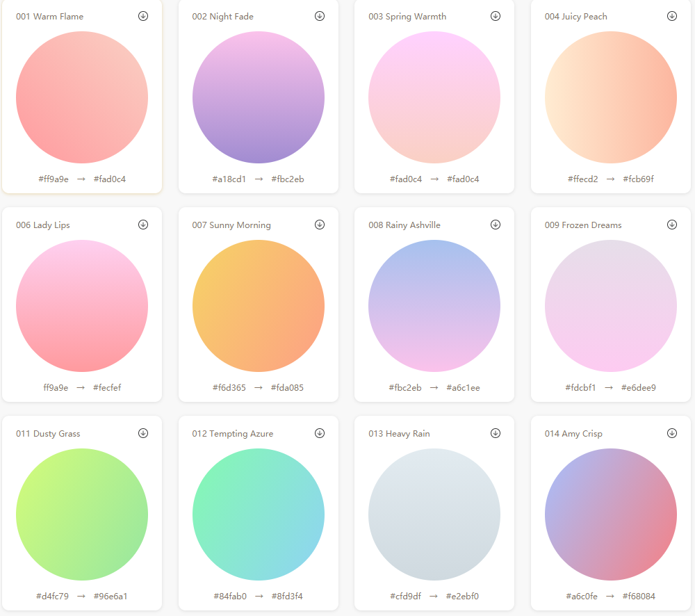695x616 pixels.
Task: Download the Lady Lips gradient
Action: [143, 225]
